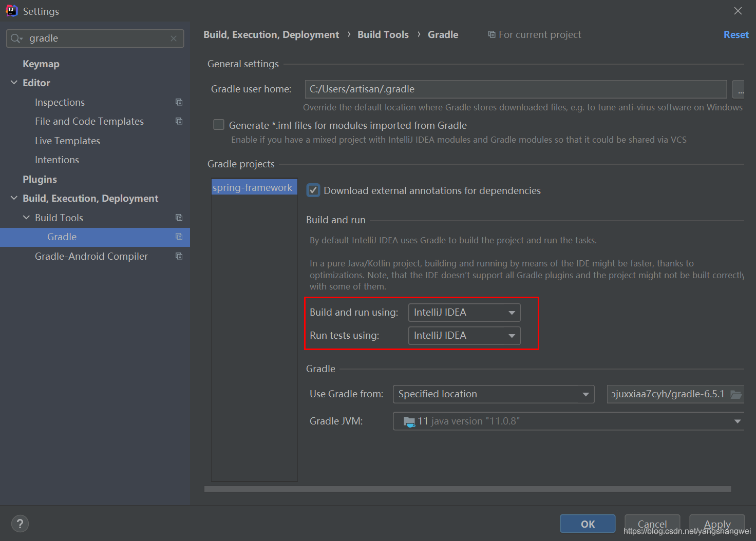Screen dimensions: 756x541
Task: Uncheck Download external annotations for dependencies
Action: [313, 190]
